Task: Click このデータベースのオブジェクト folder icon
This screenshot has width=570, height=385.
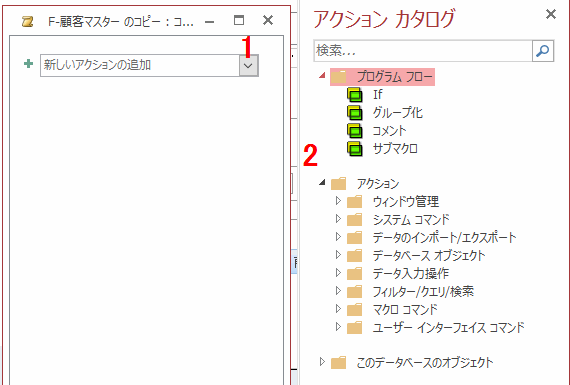Action: [x=338, y=362]
